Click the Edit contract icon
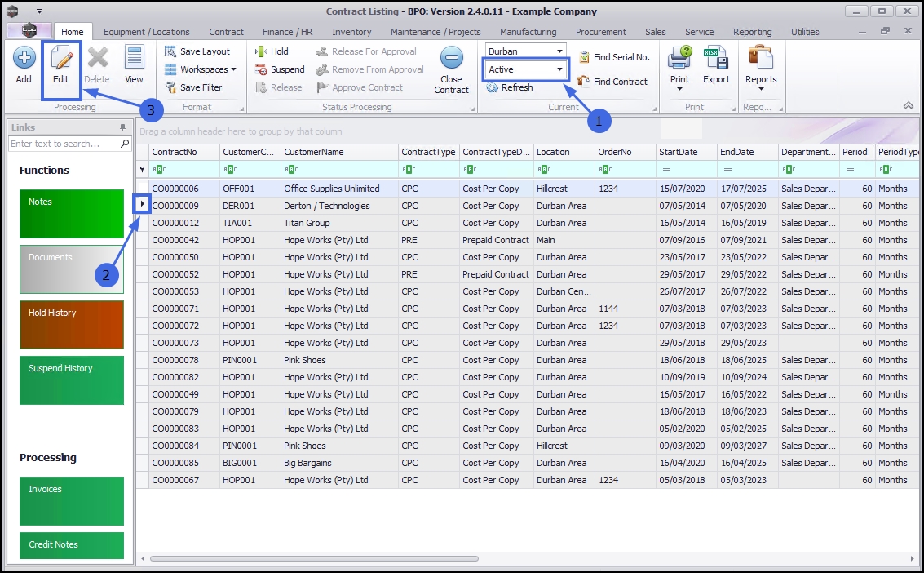The width and height of the screenshot is (924, 573). tap(60, 58)
